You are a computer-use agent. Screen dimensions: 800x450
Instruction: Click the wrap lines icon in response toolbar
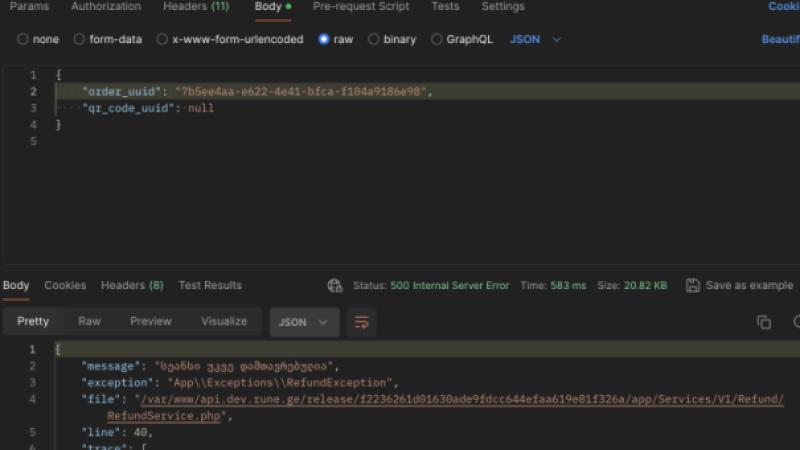(x=362, y=322)
